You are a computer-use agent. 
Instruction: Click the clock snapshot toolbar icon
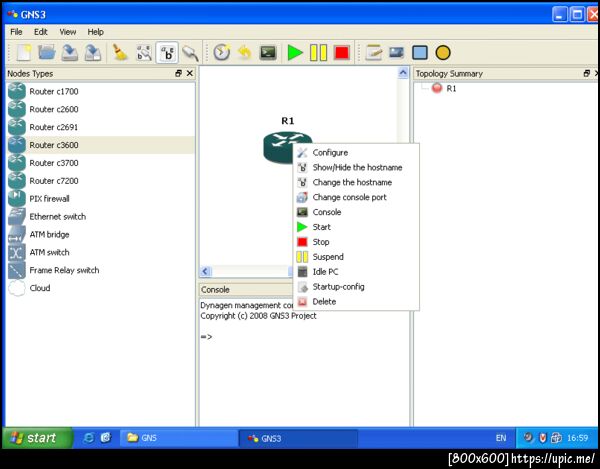222,52
